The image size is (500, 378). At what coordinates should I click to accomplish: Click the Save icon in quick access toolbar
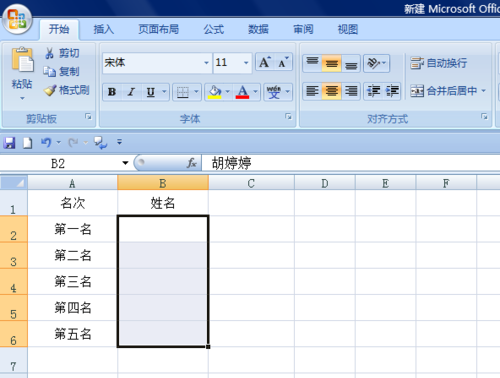9,143
